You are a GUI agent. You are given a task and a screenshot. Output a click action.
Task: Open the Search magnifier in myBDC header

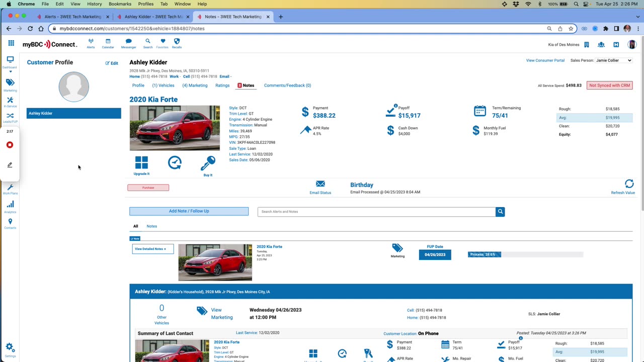147,43
